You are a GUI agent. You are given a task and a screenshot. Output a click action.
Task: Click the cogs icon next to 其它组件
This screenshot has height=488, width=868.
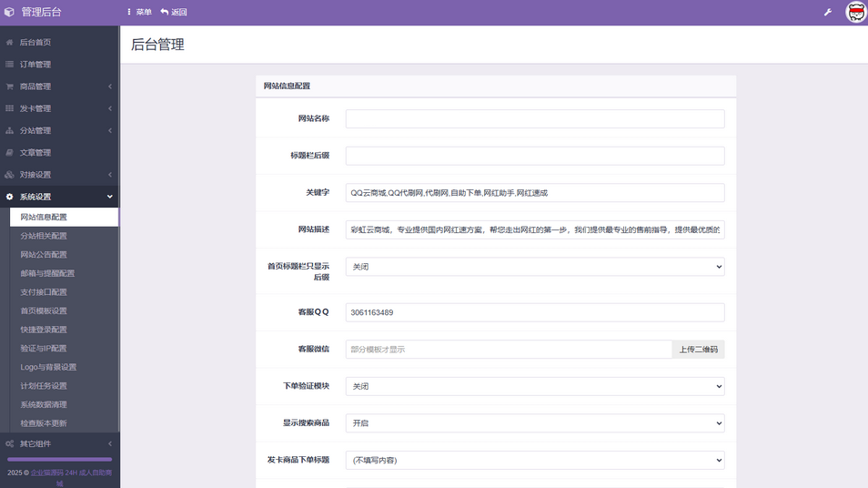[9, 443]
